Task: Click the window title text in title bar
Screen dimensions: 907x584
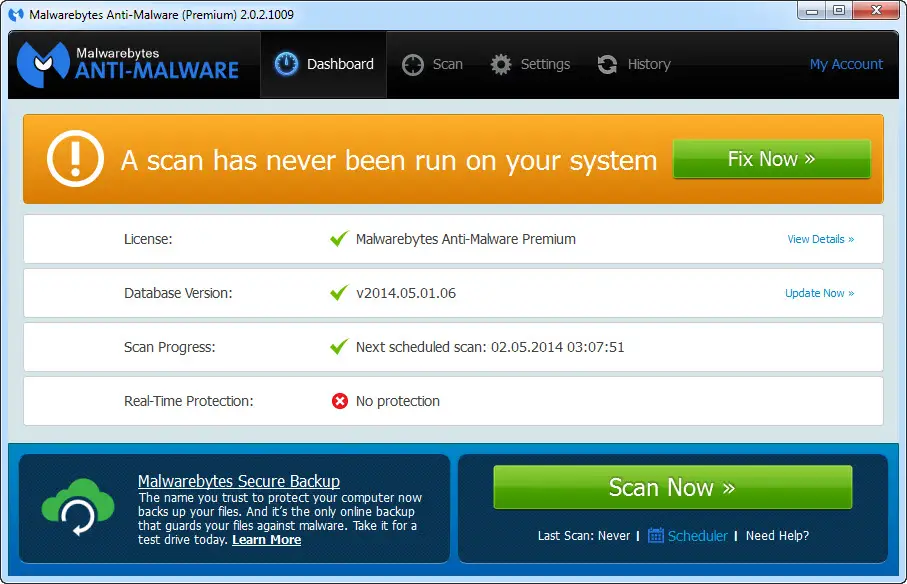Action: pyautogui.click(x=161, y=14)
